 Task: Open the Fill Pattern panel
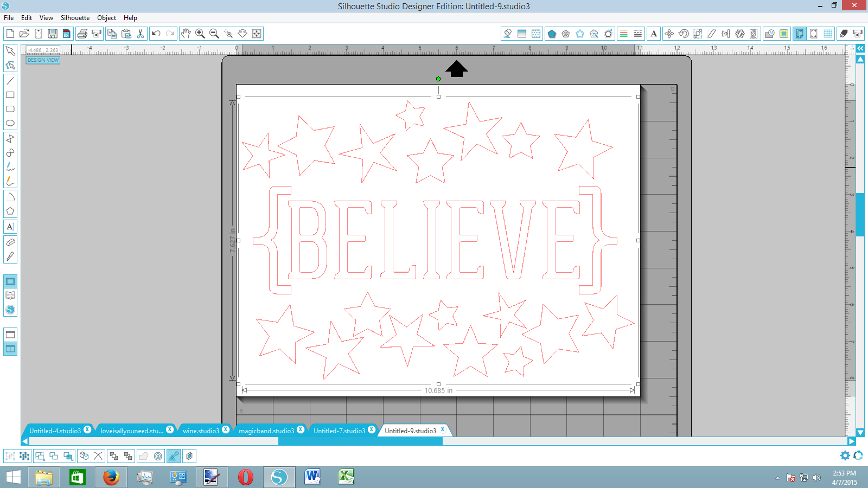pos(536,34)
